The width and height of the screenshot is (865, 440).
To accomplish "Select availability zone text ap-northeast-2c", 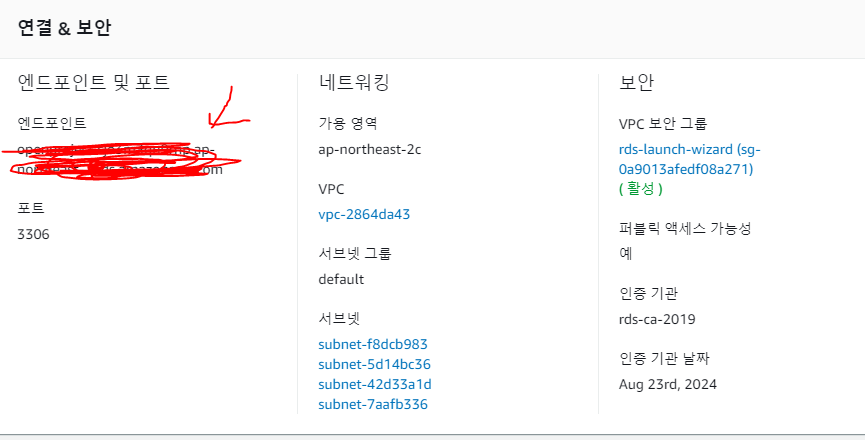I will click(x=370, y=149).
